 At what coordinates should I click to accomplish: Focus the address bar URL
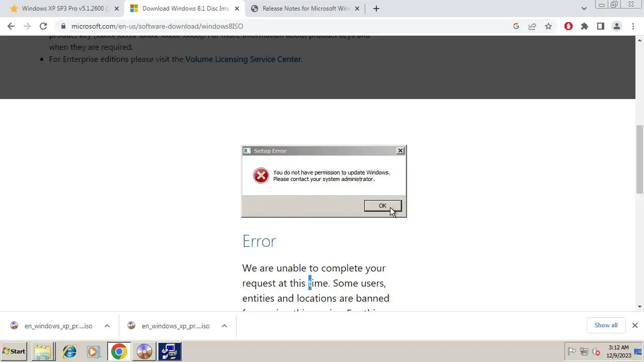click(x=157, y=26)
